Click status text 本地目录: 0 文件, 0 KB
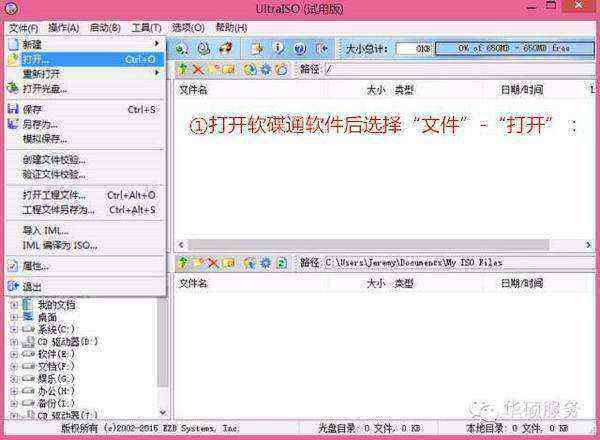Viewport: 600px width, 440px height. click(x=517, y=428)
